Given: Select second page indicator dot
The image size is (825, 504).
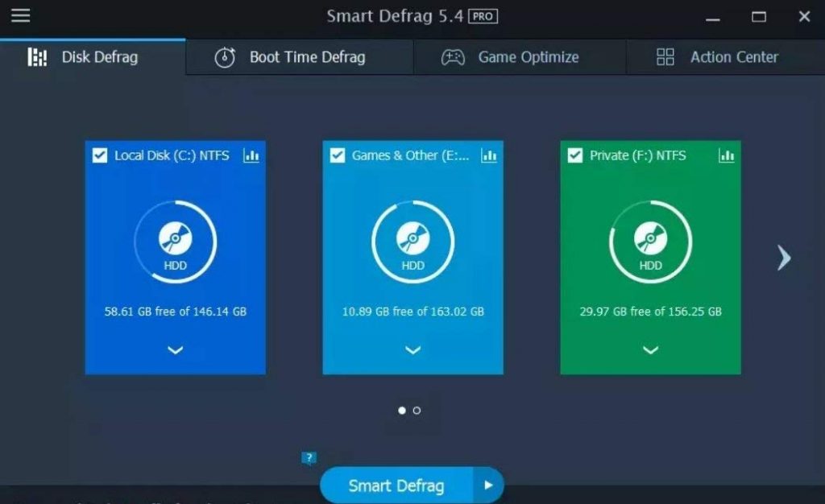Looking at the screenshot, I should [x=417, y=411].
